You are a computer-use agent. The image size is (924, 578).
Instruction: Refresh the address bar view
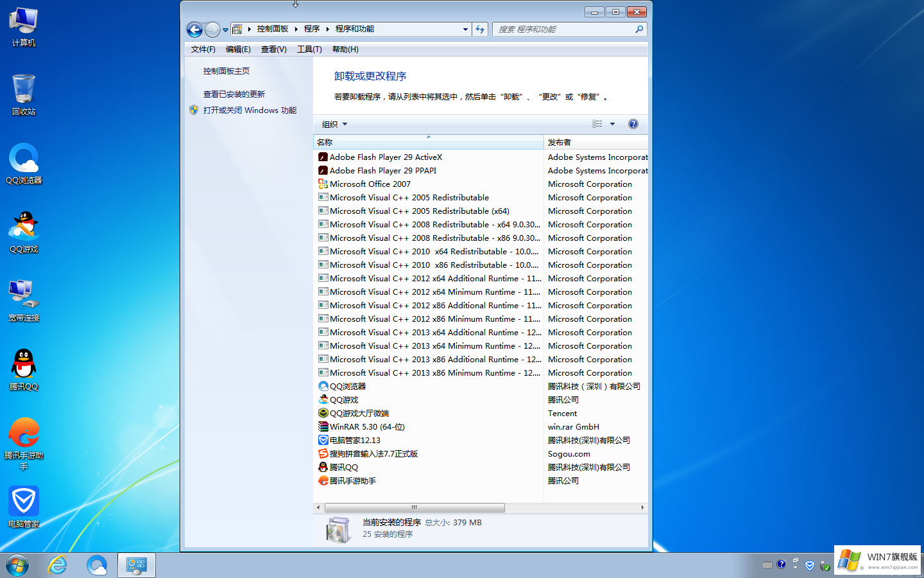point(480,29)
